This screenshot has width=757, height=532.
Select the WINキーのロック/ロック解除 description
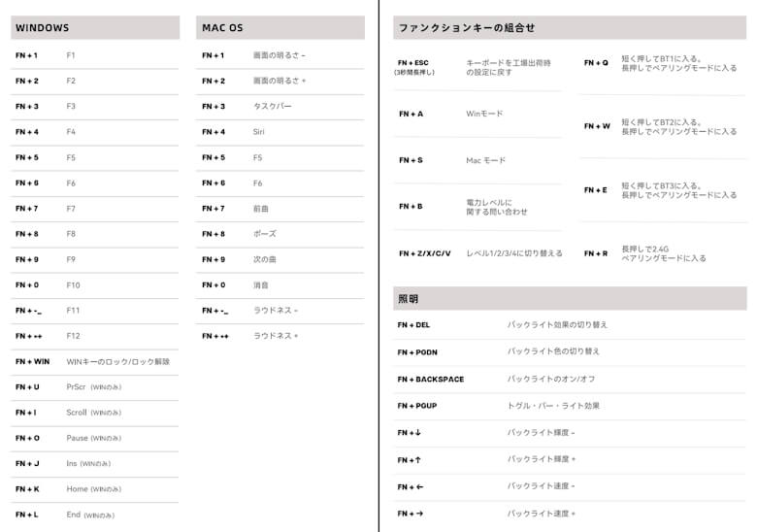tap(117, 361)
